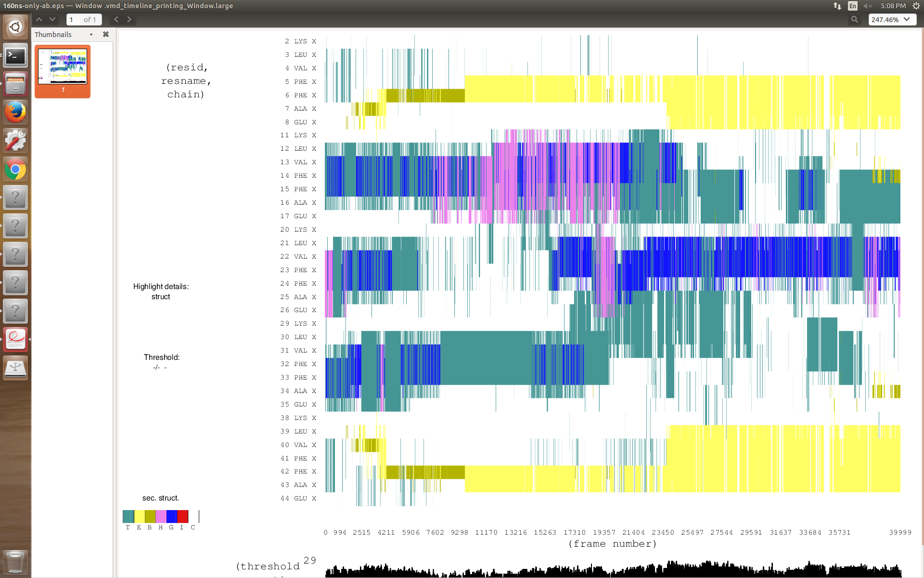Open the keyboard language En indicator
Viewport: 924px width, 578px height.
852,6
